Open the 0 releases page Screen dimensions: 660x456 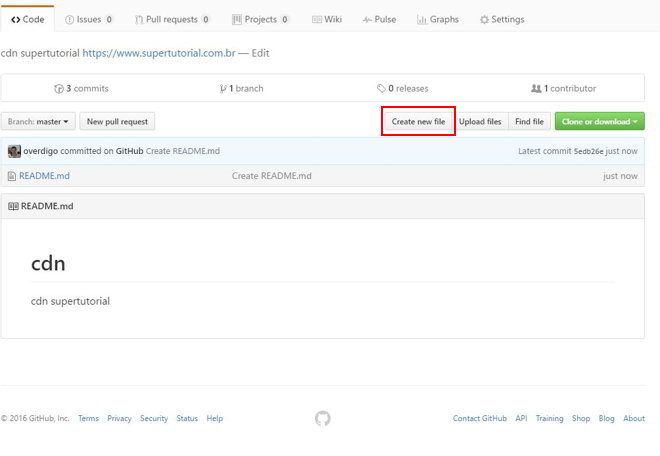(403, 88)
